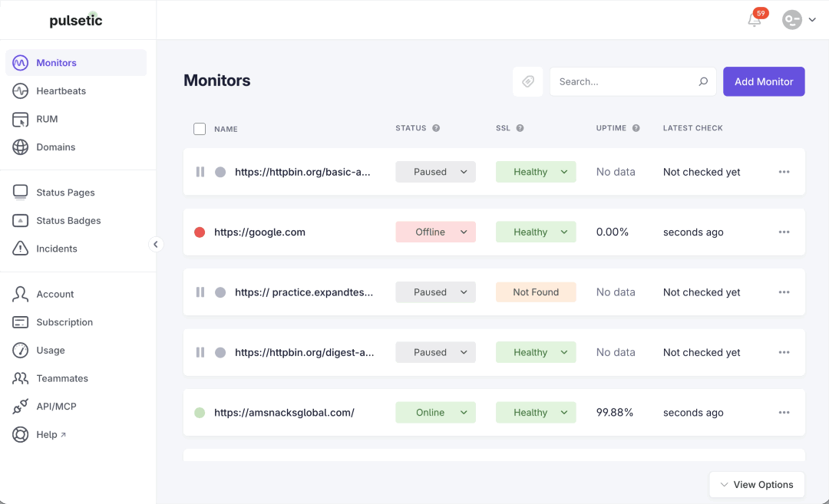Click pause icon of practice.expandtes monitor

pos(200,292)
